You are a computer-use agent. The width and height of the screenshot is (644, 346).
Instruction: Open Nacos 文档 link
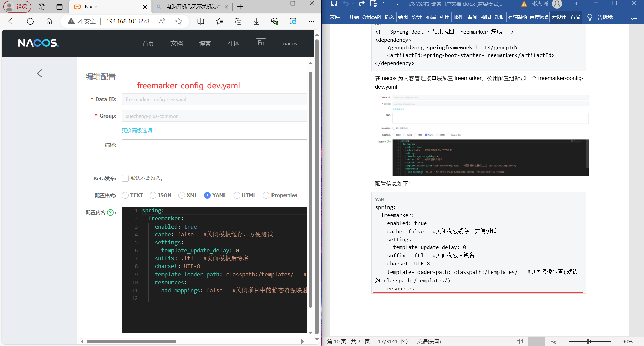coord(177,44)
